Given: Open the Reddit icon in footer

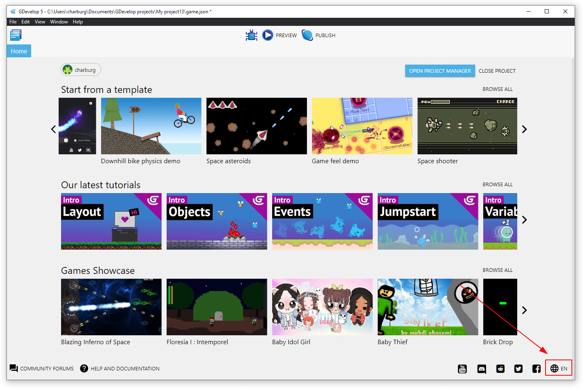Looking at the screenshot, I should tap(500, 369).
